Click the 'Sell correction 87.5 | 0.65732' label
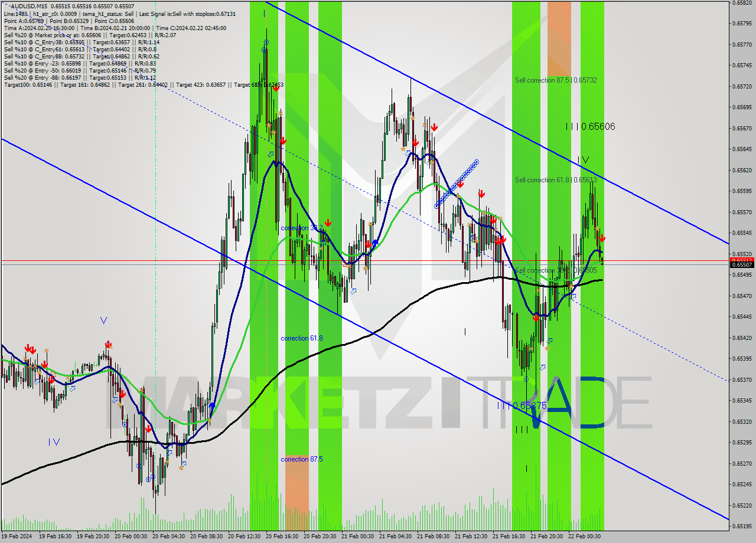The image size is (756, 543). point(556,80)
